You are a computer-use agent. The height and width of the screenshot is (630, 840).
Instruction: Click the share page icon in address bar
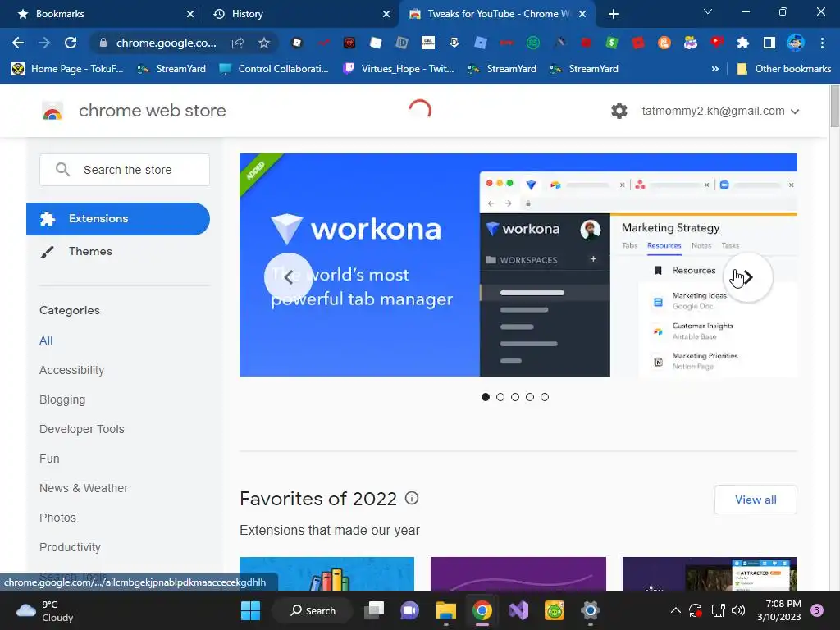[x=238, y=43]
